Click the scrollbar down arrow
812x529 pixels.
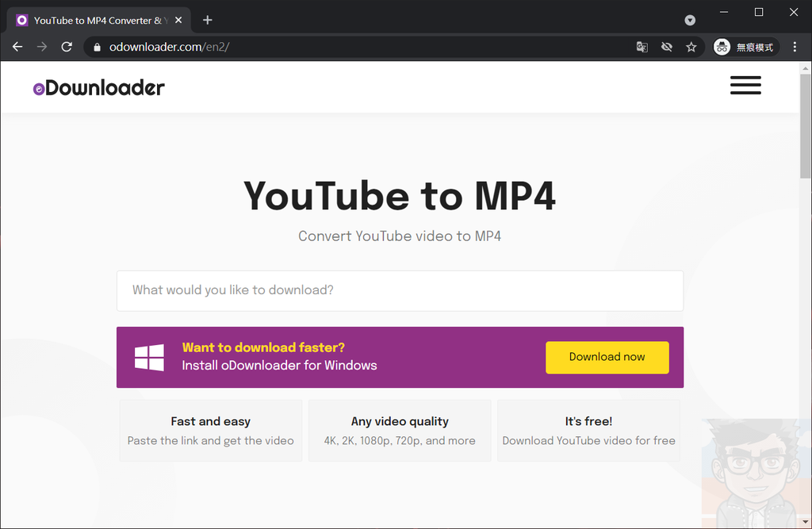806,523
